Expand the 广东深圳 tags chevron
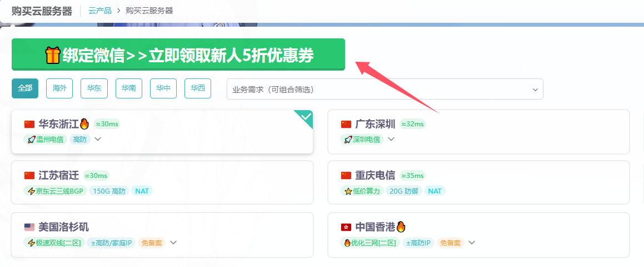Screen dimensions: 644x267 391,139
